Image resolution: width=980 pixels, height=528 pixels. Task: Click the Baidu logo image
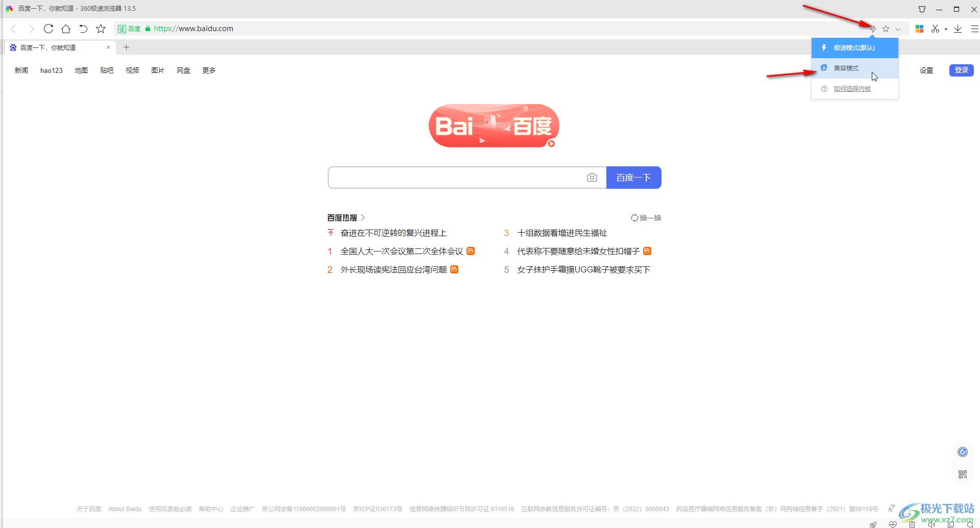coord(494,126)
